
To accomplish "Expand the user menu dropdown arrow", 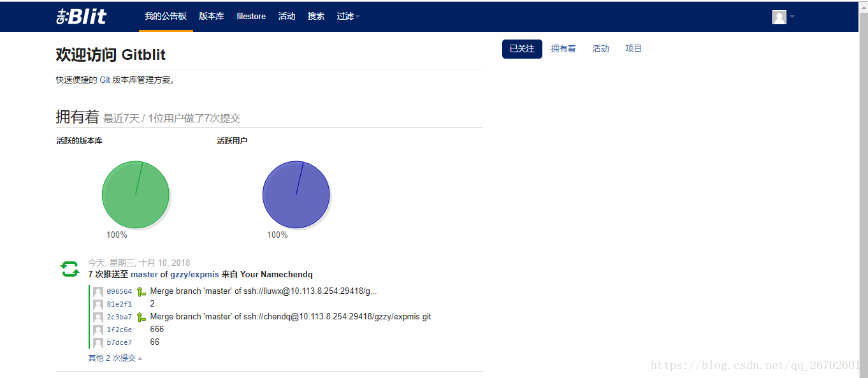I will 792,17.
